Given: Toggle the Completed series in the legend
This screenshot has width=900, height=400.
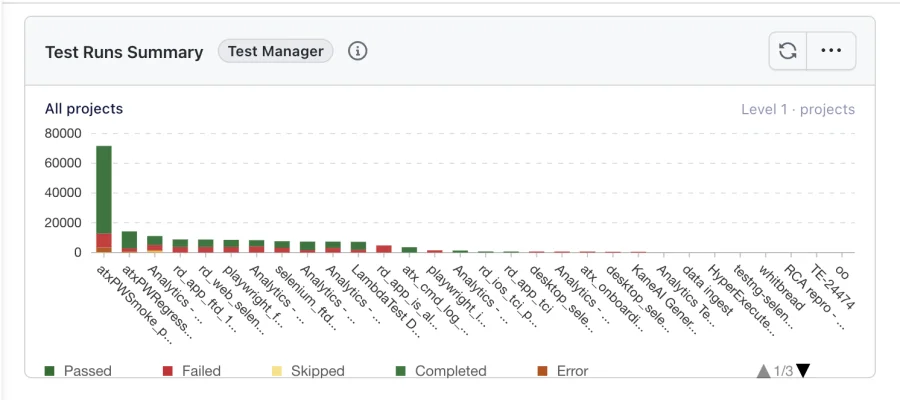Looking at the screenshot, I should pyautogui.click(x=441, y=371).
